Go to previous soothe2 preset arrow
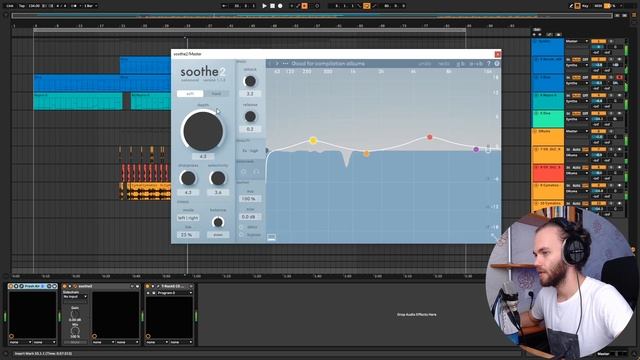 pos(270,64)
